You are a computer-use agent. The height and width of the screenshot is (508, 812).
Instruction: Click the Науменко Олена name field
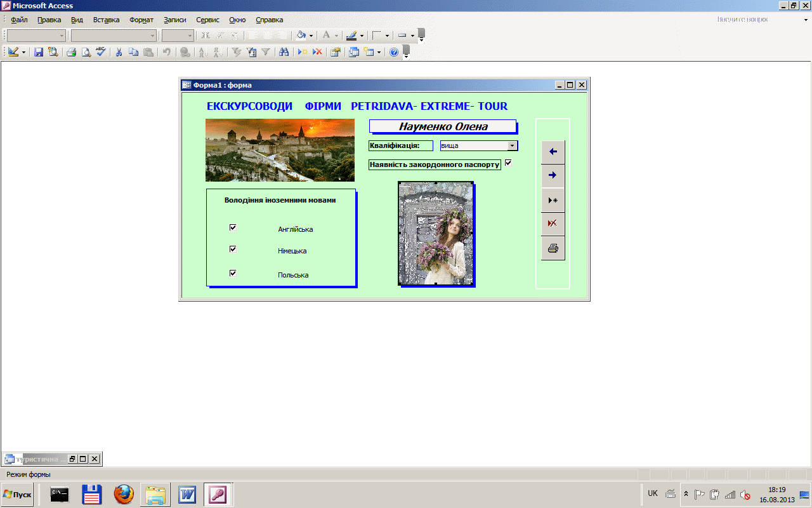coord(443,126)
